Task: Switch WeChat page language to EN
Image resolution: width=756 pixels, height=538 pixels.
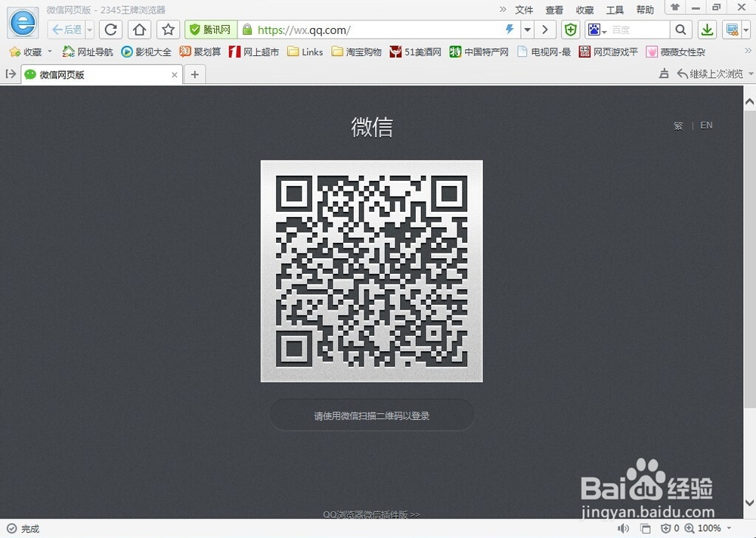Action: (x=706, y=126)
